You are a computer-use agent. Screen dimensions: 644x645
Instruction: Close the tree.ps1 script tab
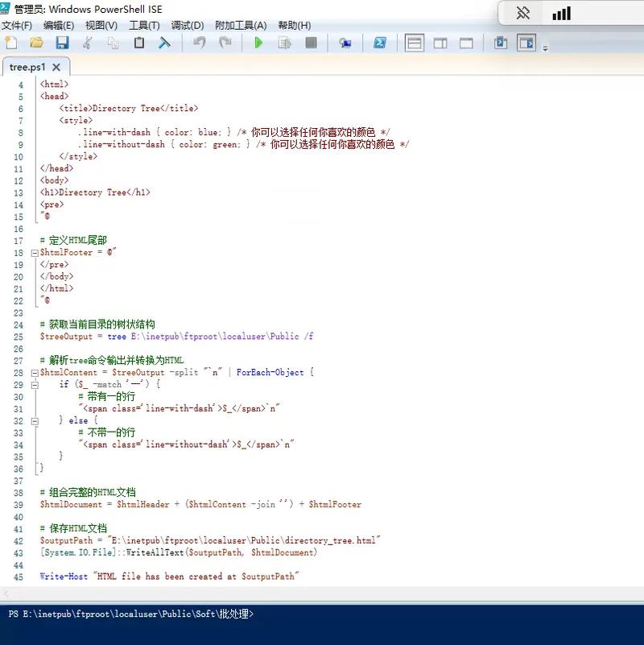pos(56,68)
